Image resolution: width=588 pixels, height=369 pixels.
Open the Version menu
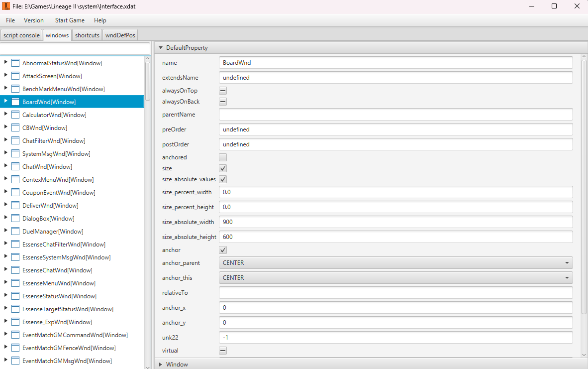tap(34, 20)
